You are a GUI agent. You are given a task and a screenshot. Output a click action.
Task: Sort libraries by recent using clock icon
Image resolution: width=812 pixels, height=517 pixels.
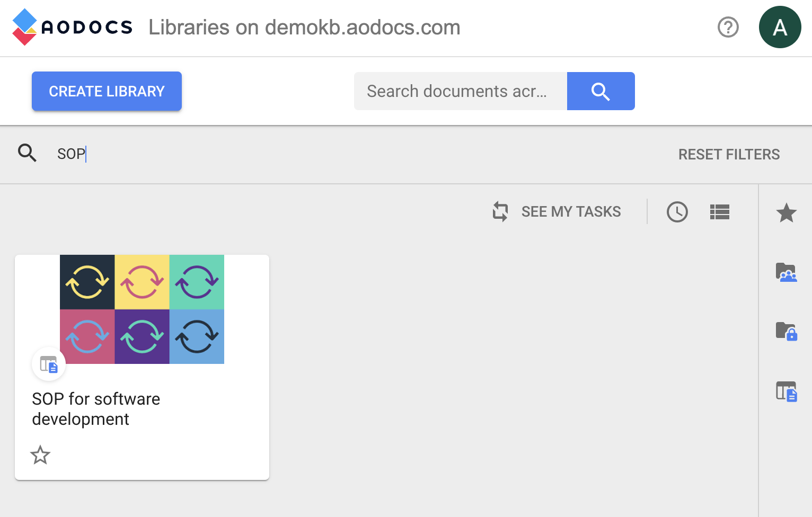coord(677,212)
